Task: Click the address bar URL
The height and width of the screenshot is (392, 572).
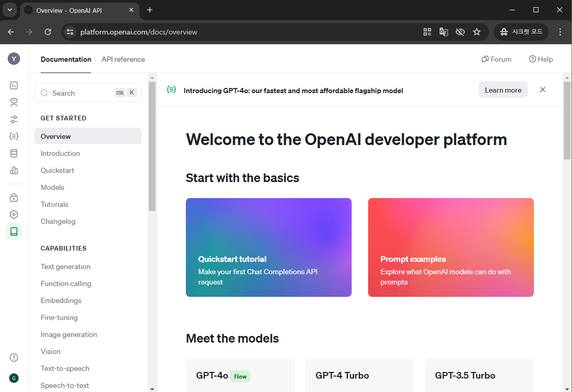Action: coord(138,32)
